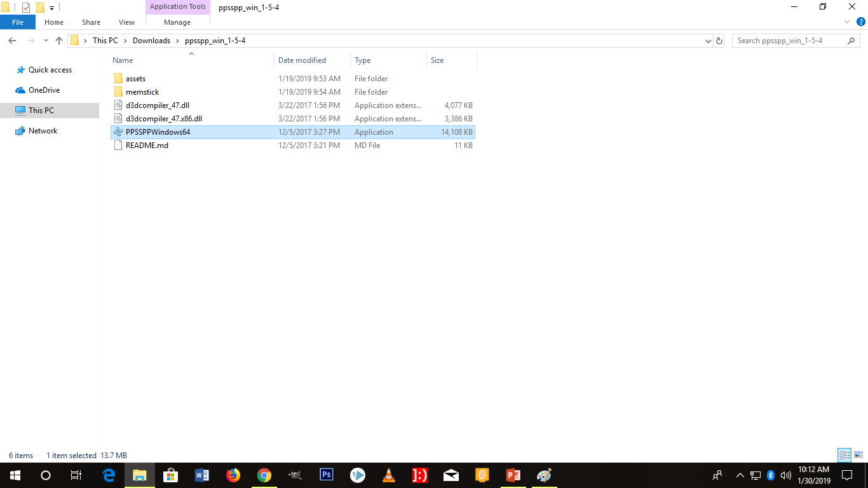
Task: Click the taskbar clock and date
Action: (x=814, y=475)
